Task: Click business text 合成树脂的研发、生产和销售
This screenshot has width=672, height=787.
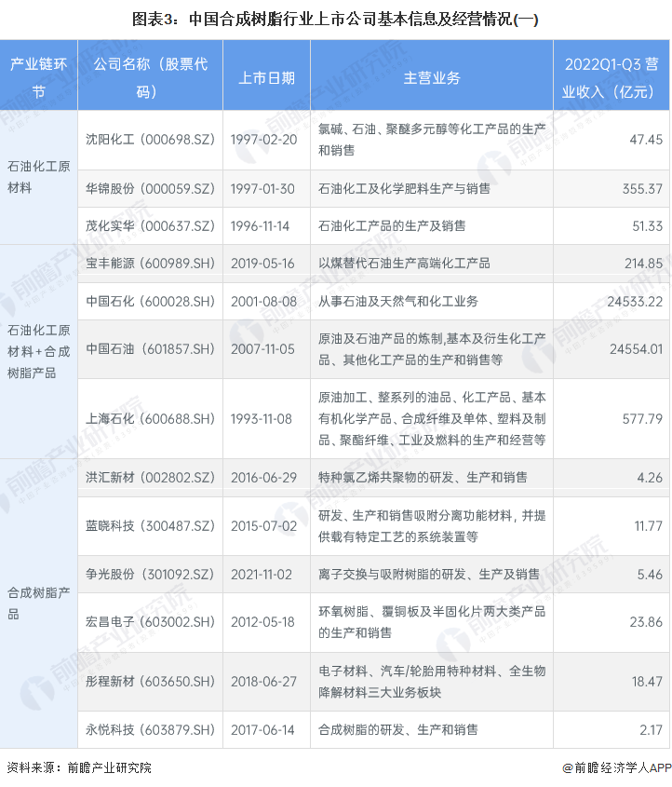Action: (398, 730)
